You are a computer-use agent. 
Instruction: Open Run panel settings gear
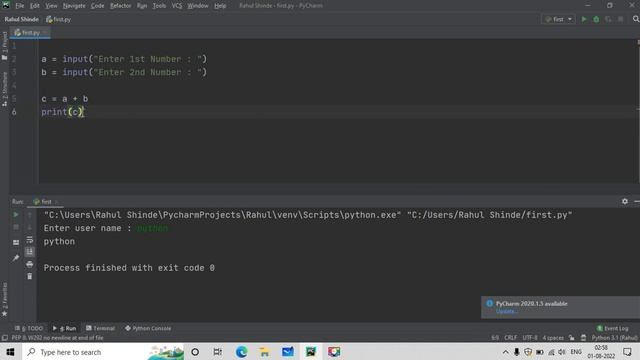[625, 201]
